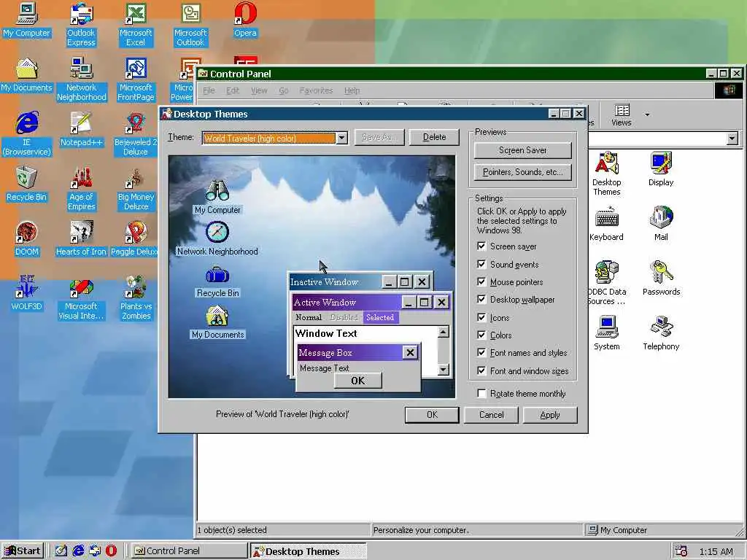This screenshot has height=560, width=747.
Task: Expand Control Panel address bar dropdown
Action: point(732,139)
